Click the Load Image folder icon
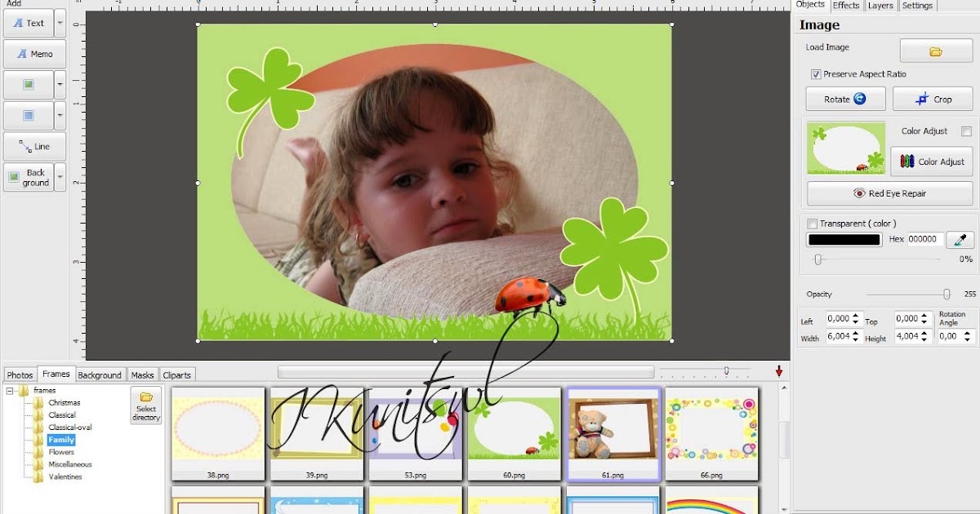Viewport: 980px width, 514px height. (936, 50)
